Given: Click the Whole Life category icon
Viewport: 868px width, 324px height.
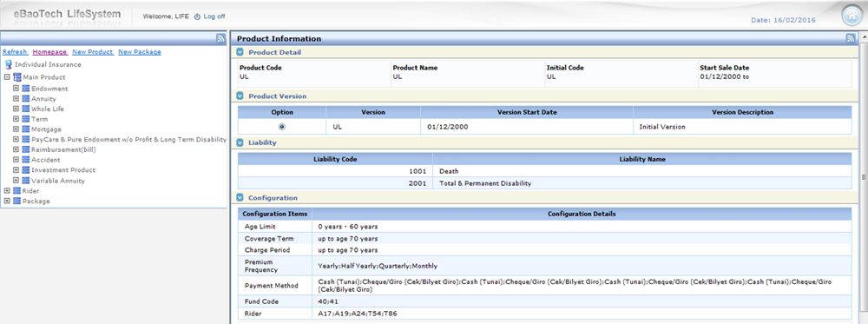Looking at the screenshot, I should tap(25, 109).
